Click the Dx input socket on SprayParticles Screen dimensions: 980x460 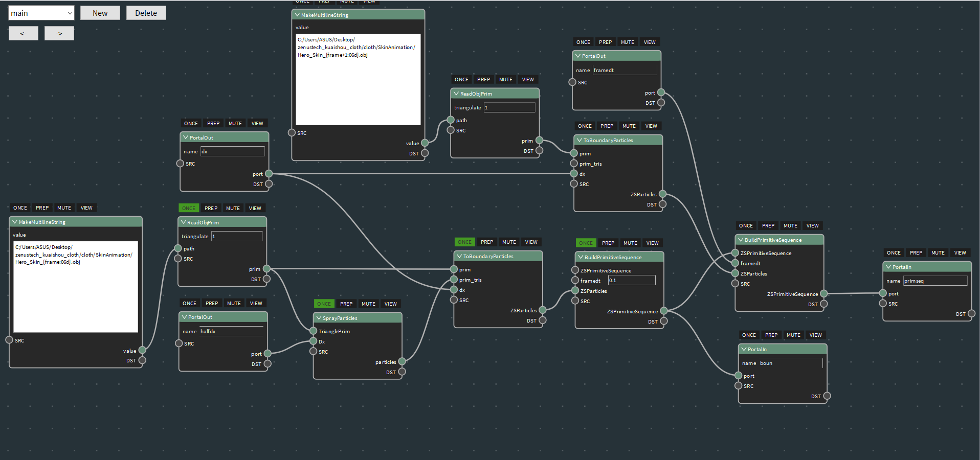tap(314, 341)
